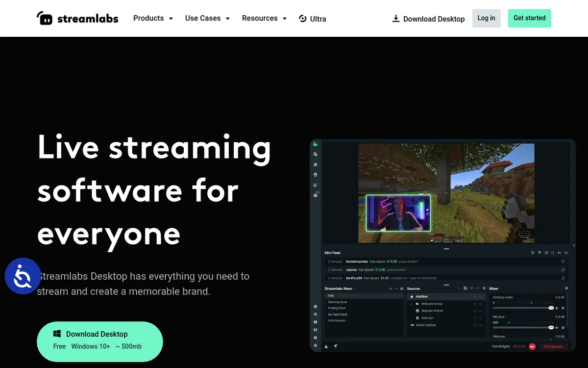588x368 pixels.
Task: Click the Download Desktop link in header
Action: point(428,19)
